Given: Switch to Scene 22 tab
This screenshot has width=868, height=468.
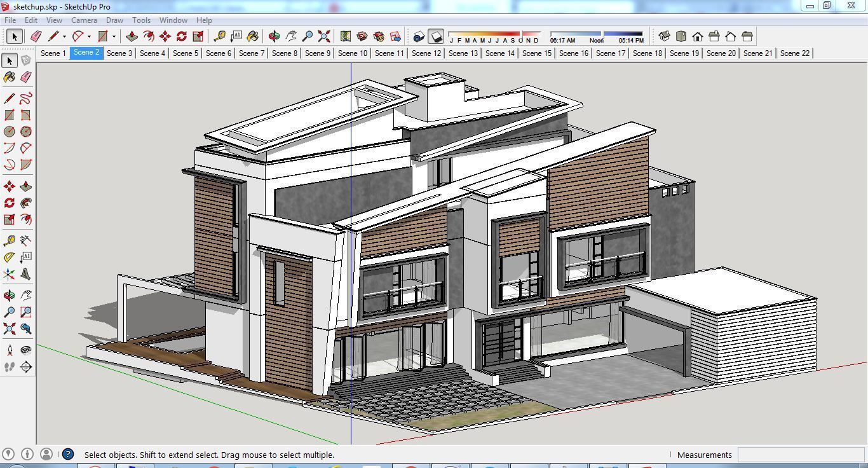Looking at the screenshot, I should [x=795, y=53].
